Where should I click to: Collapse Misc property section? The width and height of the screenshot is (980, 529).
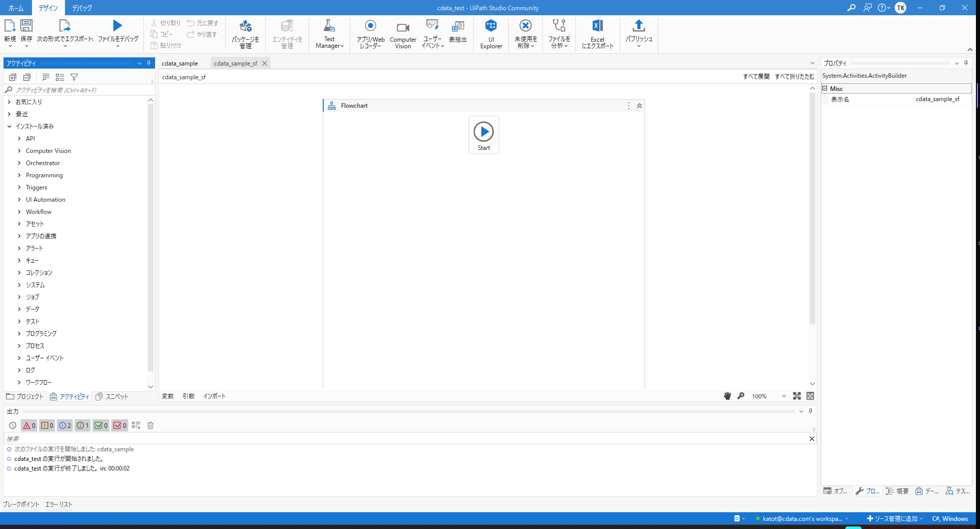(x=824, y=88)
